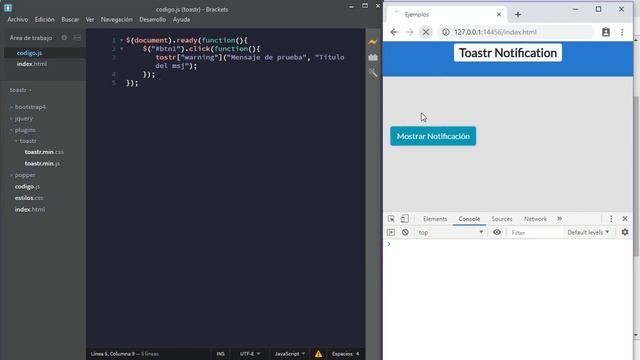Open the Buscar menu
The image size is (640, 360).
70,20
